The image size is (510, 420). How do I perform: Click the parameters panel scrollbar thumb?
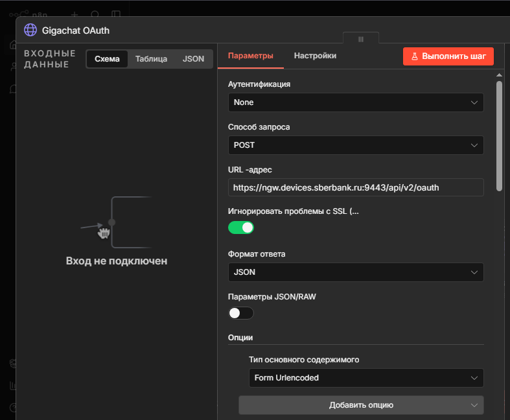[x=499, y=136]
